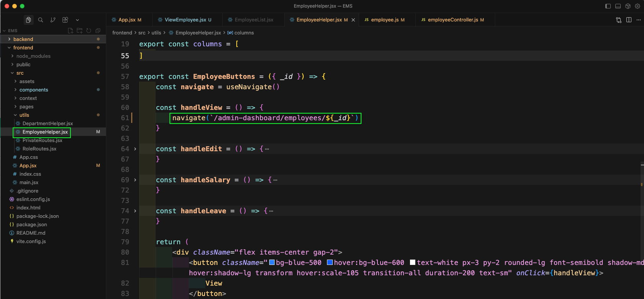Screen dimensions: 644x299
Task: Unfold the handleLeave function on line 74
Action: pyautogui.click(x=135, y=211)
